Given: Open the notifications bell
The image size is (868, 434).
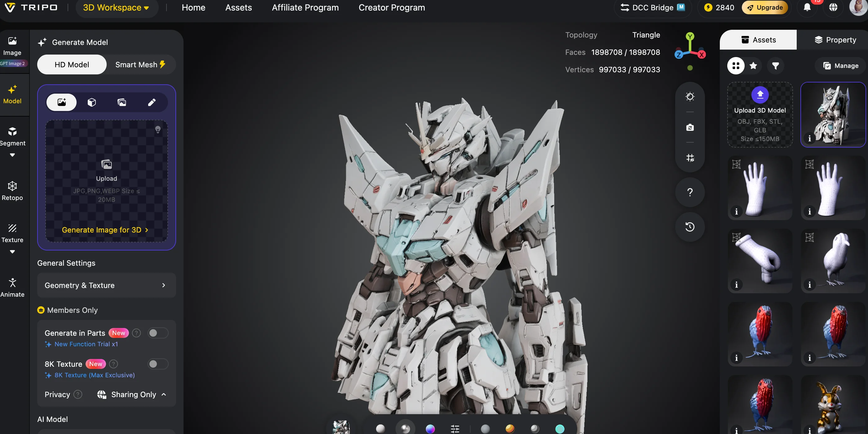Looking at the screenshot, I should tap(807, 7).
